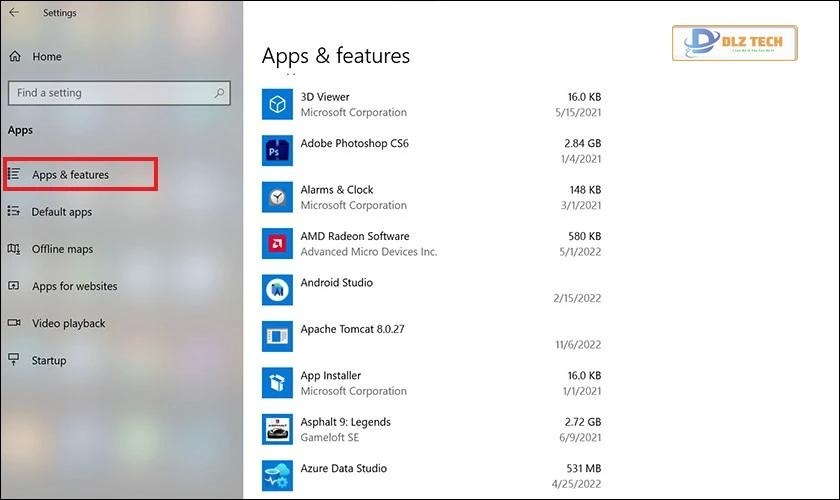Open Default apps section
Screen dimensions: 840x500
[62, 212]
